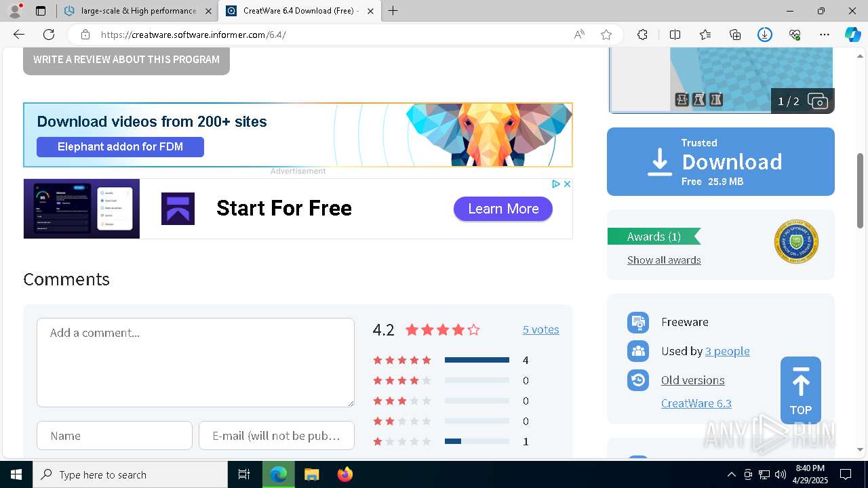Launch Firefox from the taskbar

tap(345, 474)
